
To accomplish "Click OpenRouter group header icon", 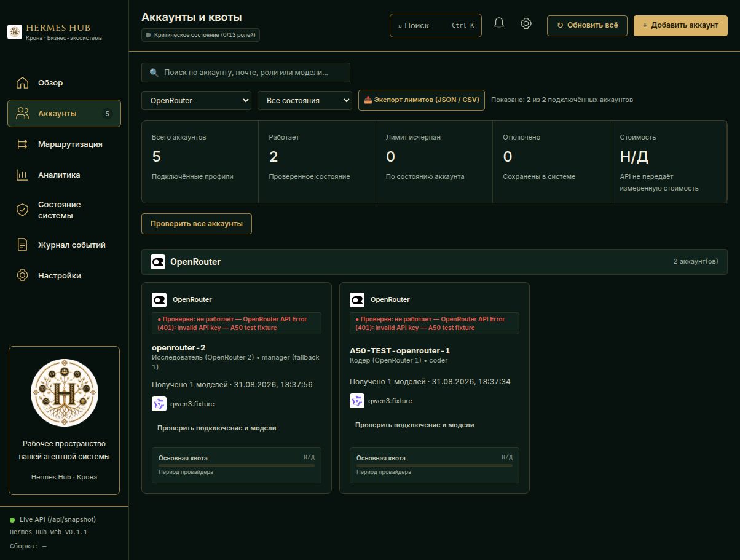I will pos(158,262).
